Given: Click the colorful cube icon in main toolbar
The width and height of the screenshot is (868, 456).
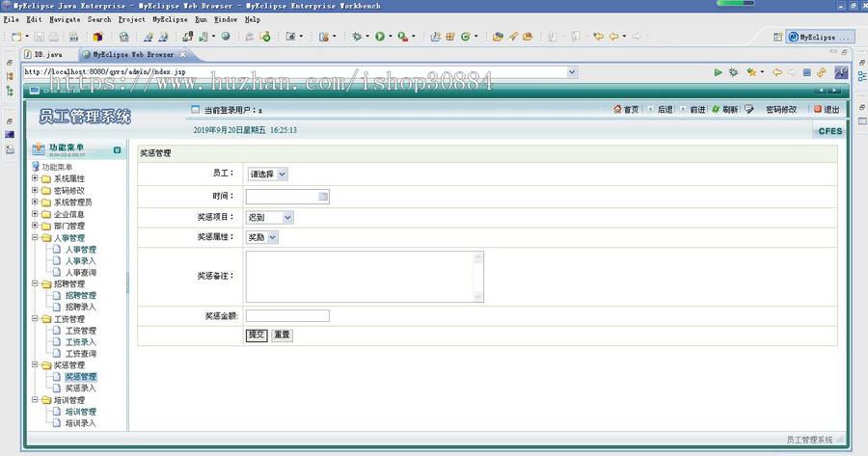Looking at the screenshot, I should tap(98, 37).
